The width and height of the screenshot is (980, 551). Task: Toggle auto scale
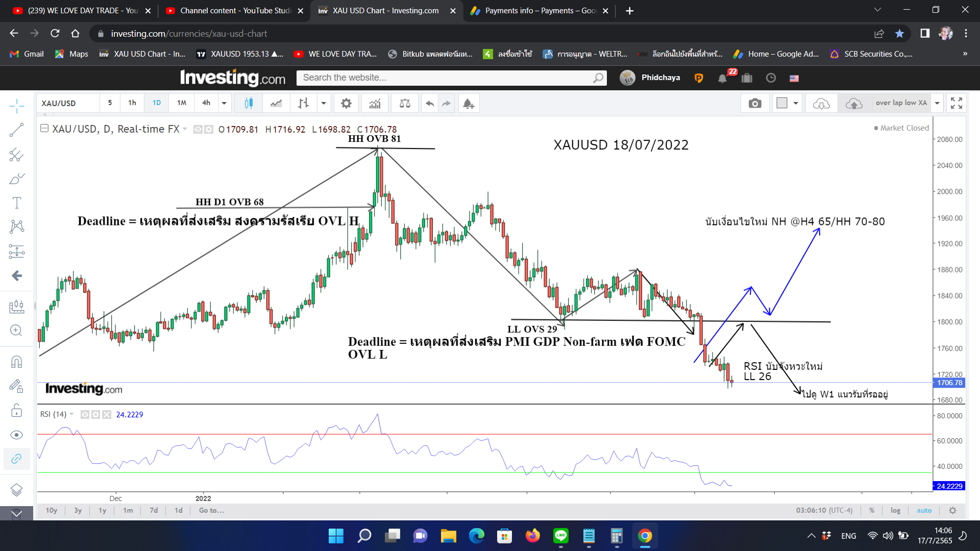[924, 511]
